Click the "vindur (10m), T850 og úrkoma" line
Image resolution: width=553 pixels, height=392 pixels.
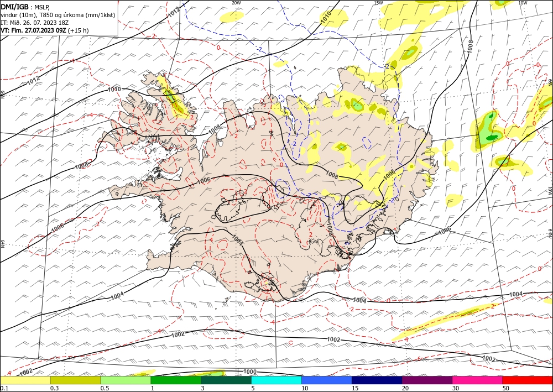[58, 14]
